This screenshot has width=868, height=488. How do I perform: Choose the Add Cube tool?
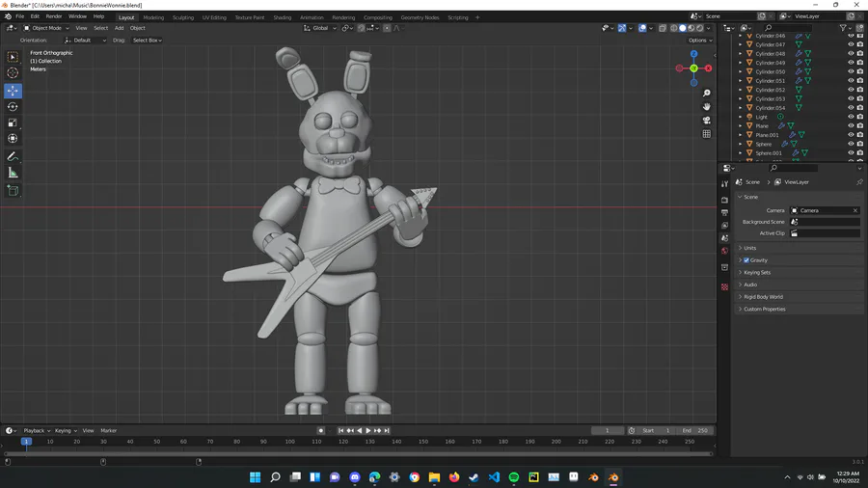(x=13, y=191)
